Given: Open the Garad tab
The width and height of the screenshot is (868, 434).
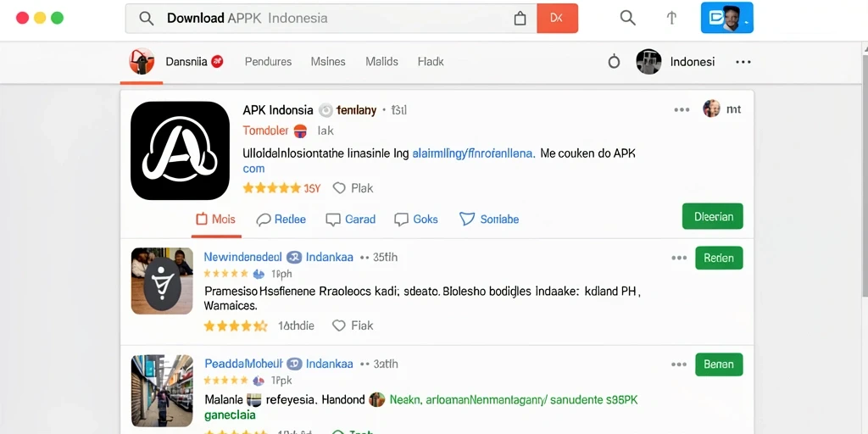Looking at the screenshot, I should coord(350,220).
